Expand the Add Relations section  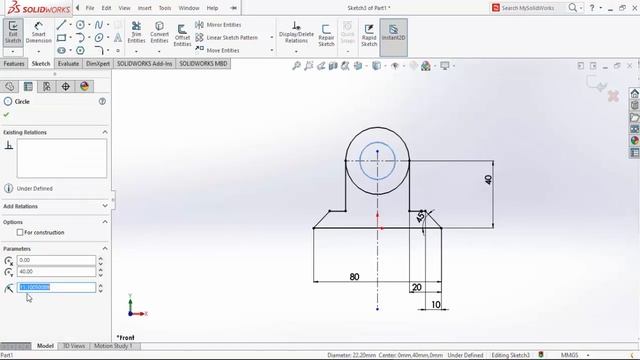105,206
